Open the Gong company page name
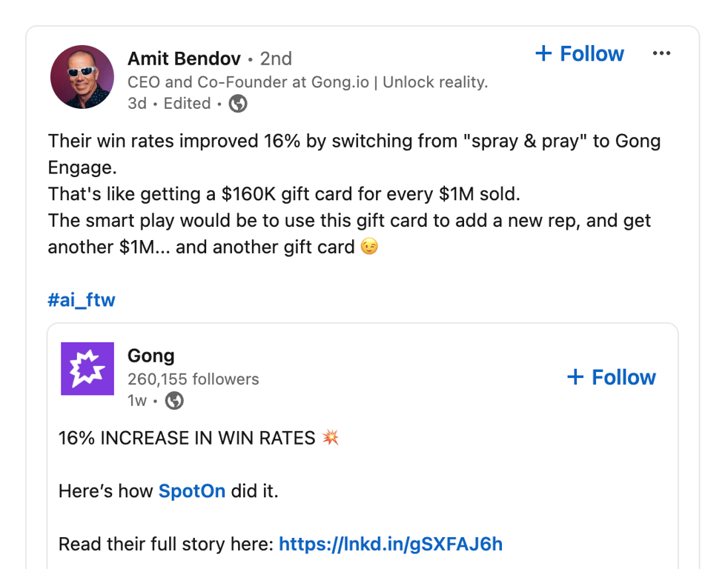This screenshot has width=728, height=569. click(x=151, y=356)
